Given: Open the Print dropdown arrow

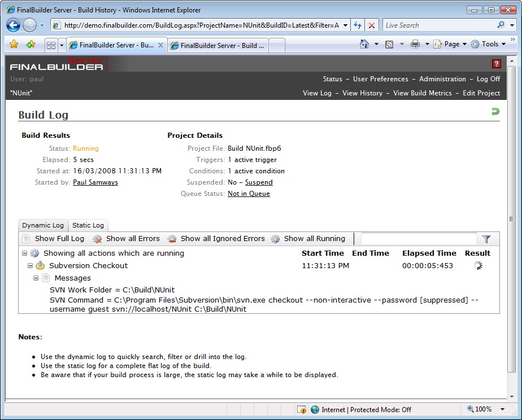Looking at the screenshot, I should tap(427, 44).
